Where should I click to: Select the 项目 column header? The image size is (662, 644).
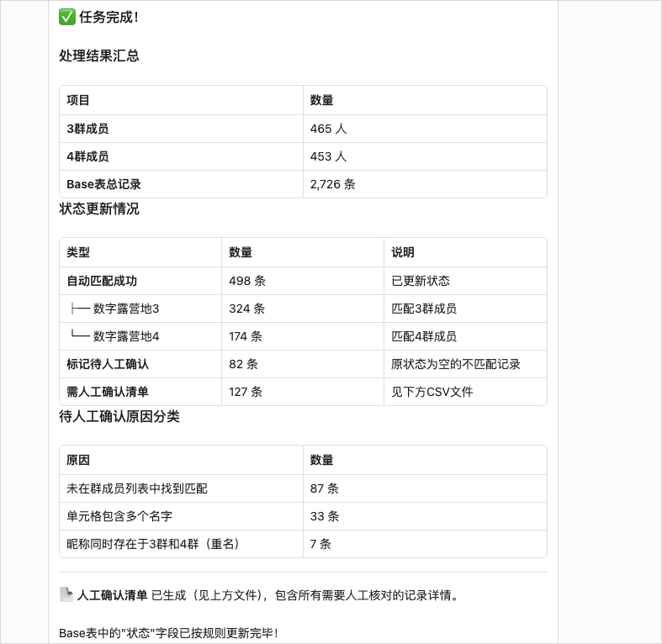[x=78, y=100]
